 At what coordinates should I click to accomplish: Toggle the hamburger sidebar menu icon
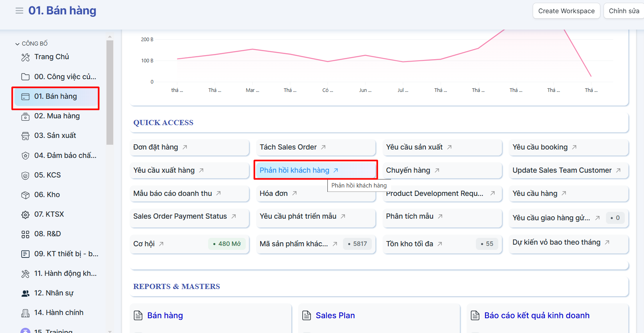point(19,11)
